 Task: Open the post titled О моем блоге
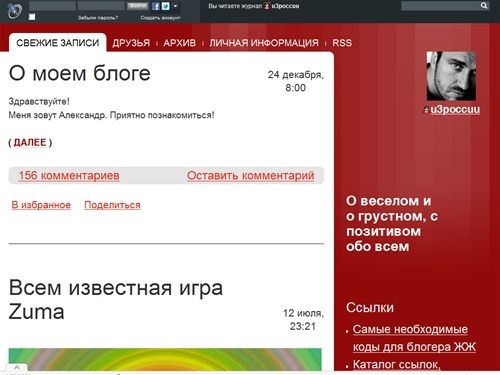(x=80, y=73)
